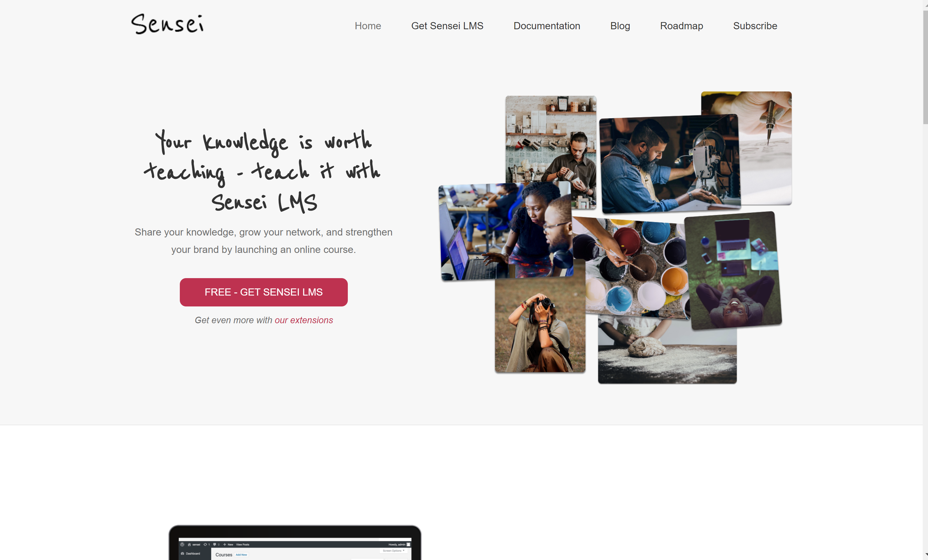
Task: Click the vertical page scrollbar thumb
Action: point(925,68)
